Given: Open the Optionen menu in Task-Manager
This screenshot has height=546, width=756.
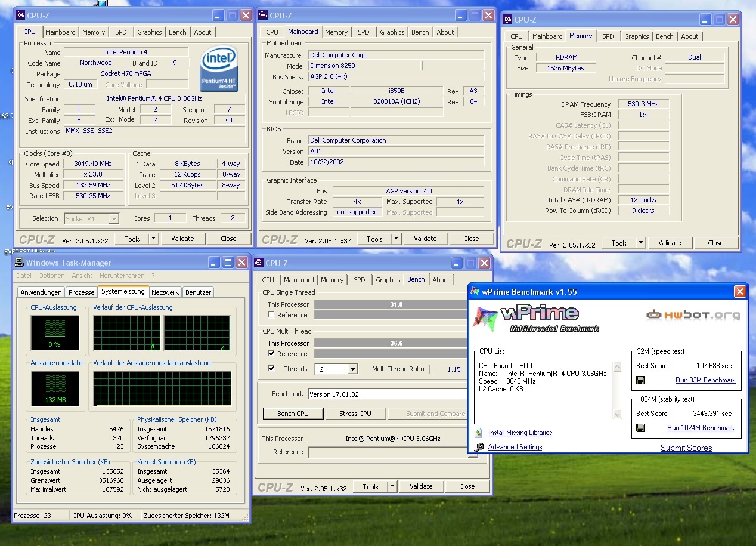Looking at the screenshot, I should [51, 276].
